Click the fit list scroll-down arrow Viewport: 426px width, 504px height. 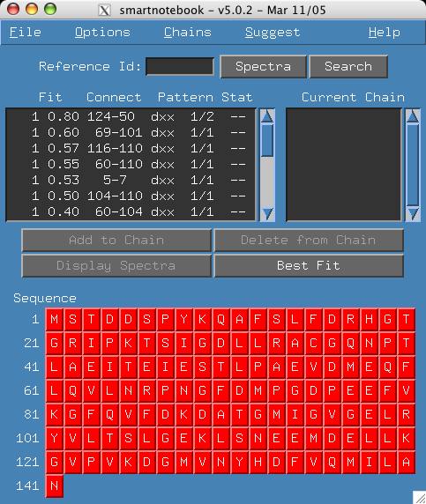pyautogui.click(x=267, y=213)
